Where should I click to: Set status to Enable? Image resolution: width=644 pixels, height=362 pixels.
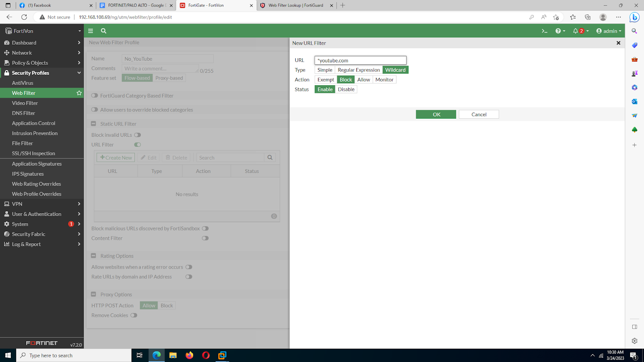pyautogui.click(x=325, y=89)
